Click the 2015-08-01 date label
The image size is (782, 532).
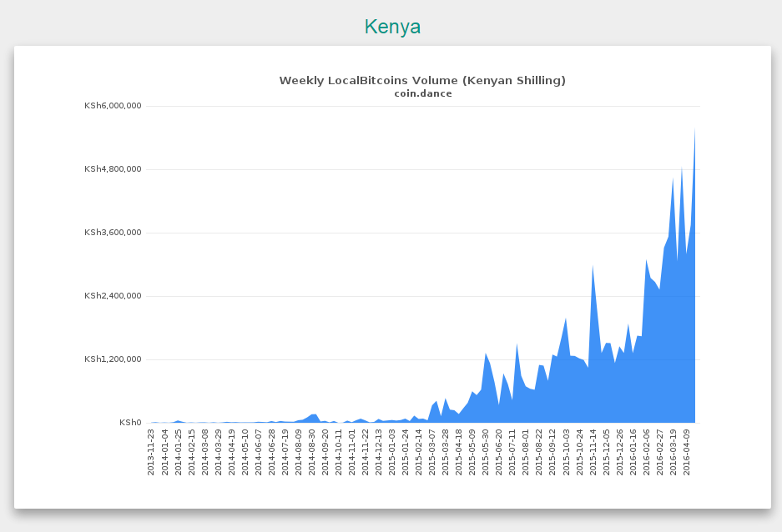pos(526,452)
